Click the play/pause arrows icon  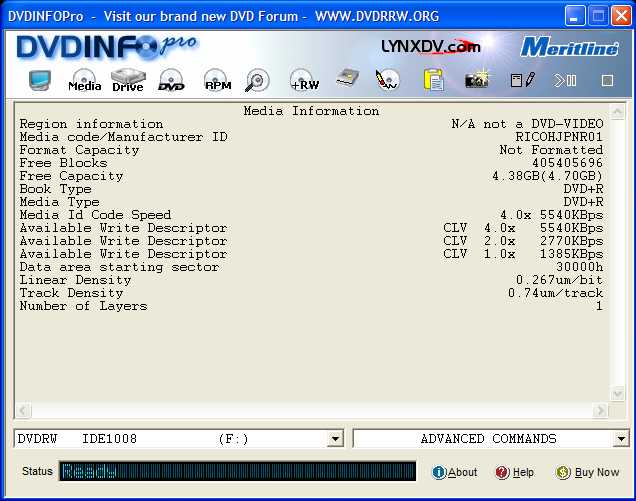point(565,80)
